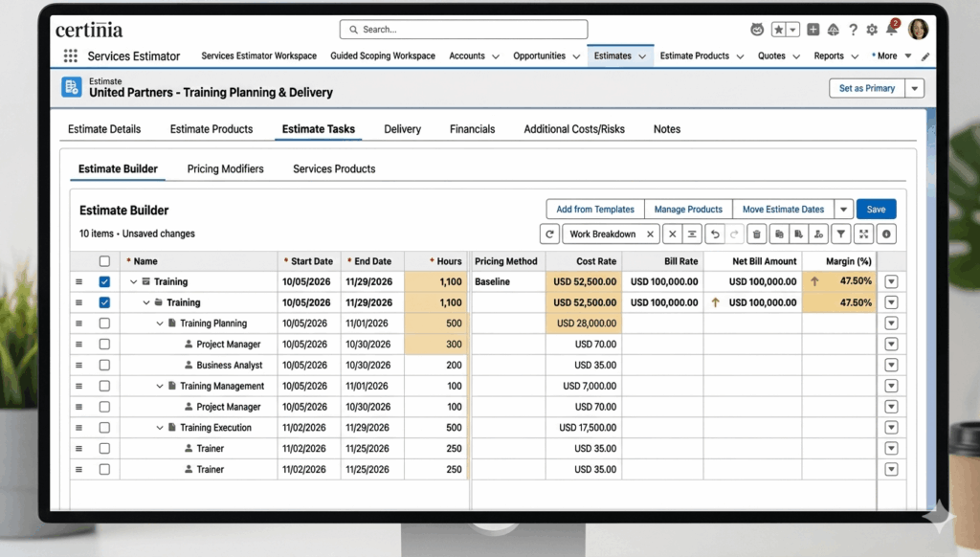Check the Business Analyst row checkbox
This screenshot has width=980, height=557.
pyautogui.click(x=104, y=365)
